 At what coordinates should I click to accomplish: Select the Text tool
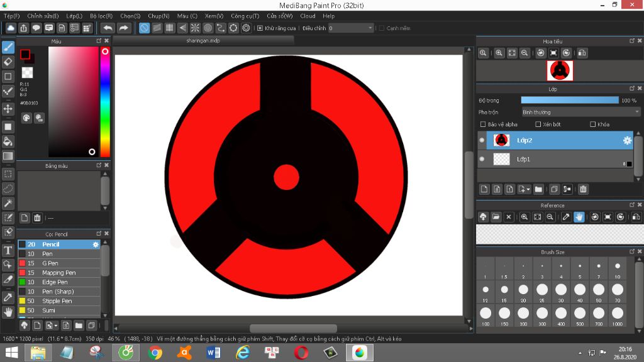point(8,250)
